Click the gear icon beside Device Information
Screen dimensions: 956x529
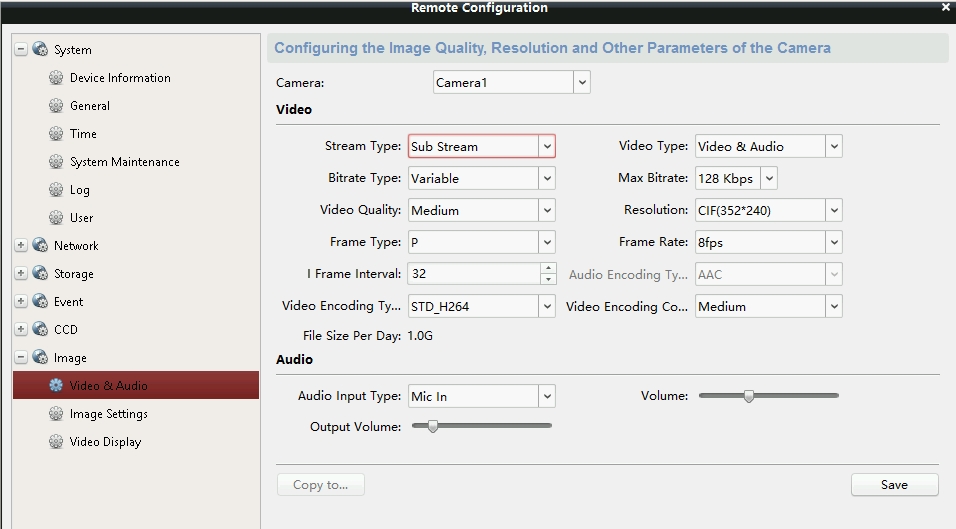56,78
